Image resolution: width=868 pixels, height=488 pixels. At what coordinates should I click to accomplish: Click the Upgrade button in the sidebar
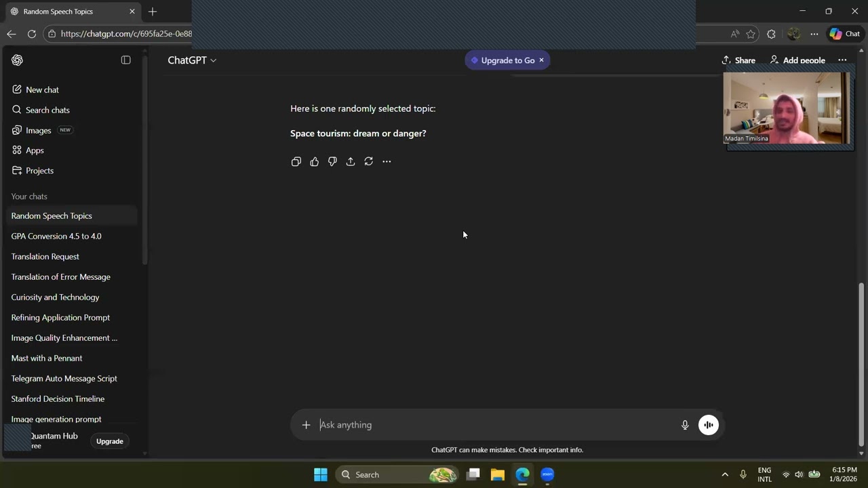[x=110, y=441]
